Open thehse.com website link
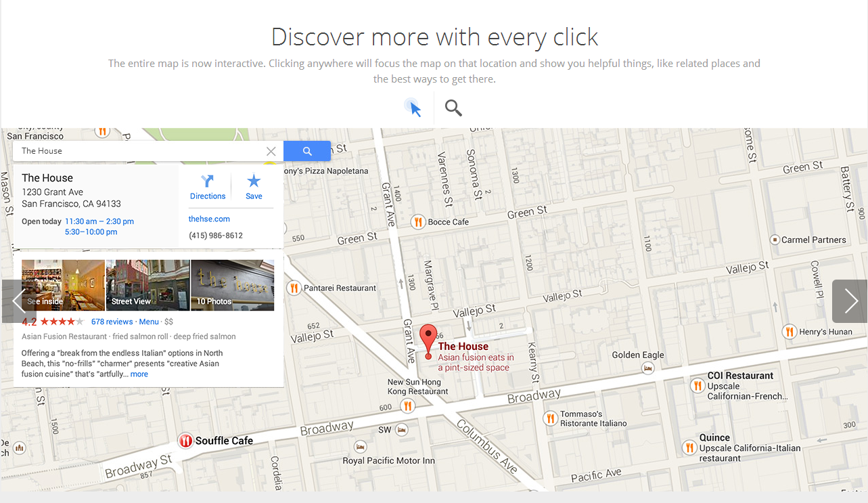This screenshot has height=503, width=868. 209,219
